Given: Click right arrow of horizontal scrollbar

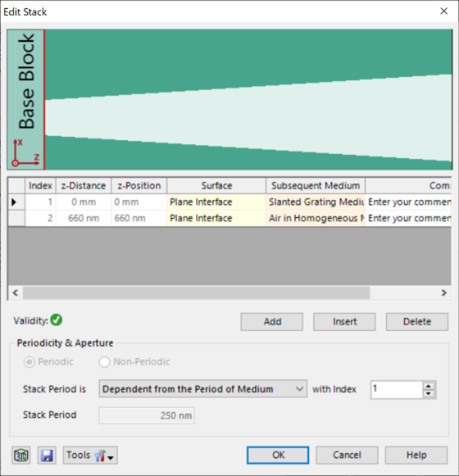Looking at the screenshot, I should point(443,292).
